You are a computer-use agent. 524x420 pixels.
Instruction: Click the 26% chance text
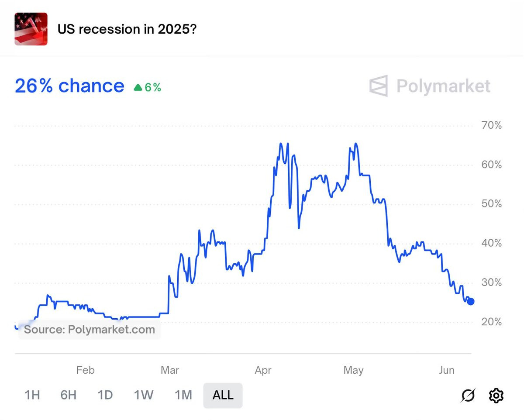69,86
